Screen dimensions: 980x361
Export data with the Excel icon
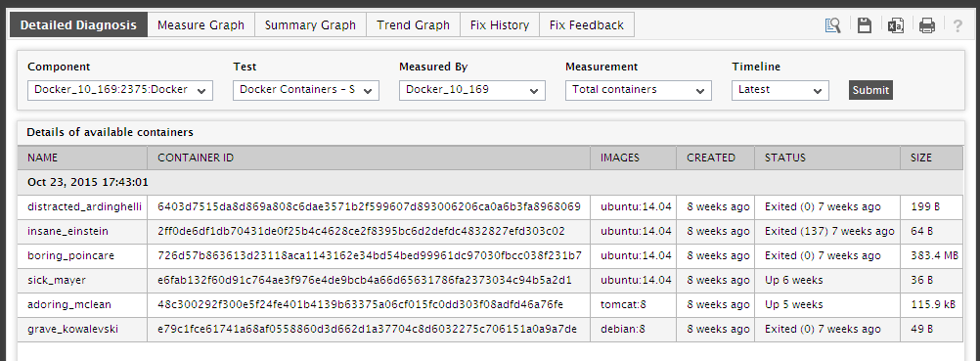[896, 25]
